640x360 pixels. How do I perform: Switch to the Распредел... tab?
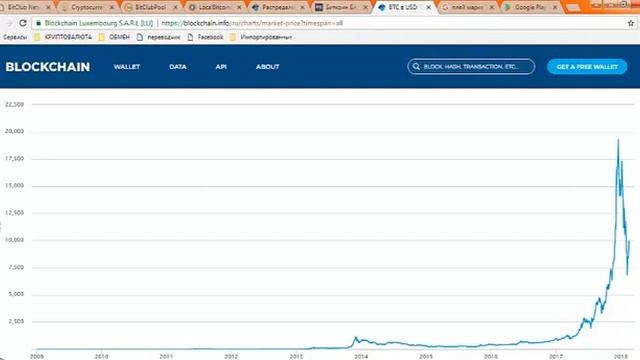[x=278, y=7]
